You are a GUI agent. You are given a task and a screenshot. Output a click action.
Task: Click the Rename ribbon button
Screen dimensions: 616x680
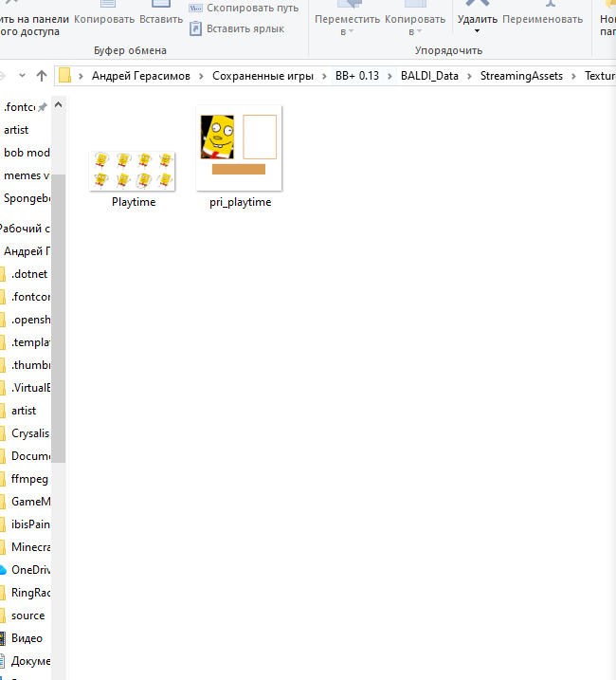click(x=542, y=13)
